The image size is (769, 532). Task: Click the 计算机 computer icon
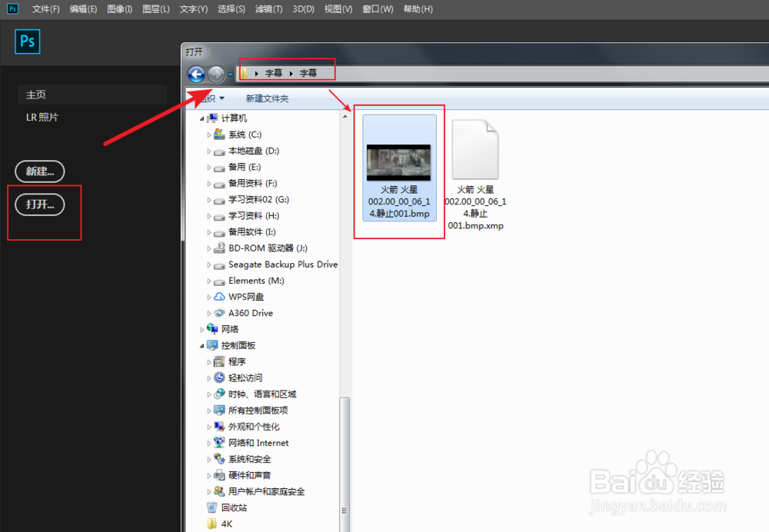point(212,118)
